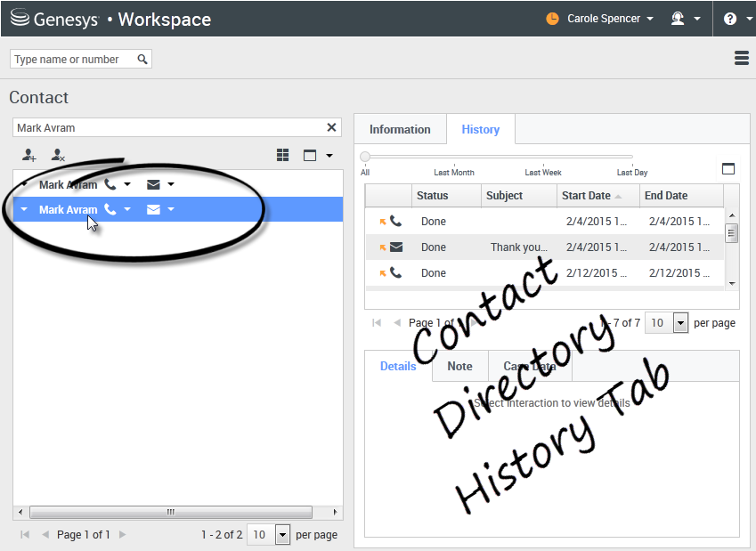Click the search magnifier icon
Screen dimensions: 756x551
click(x=142, y=60)
